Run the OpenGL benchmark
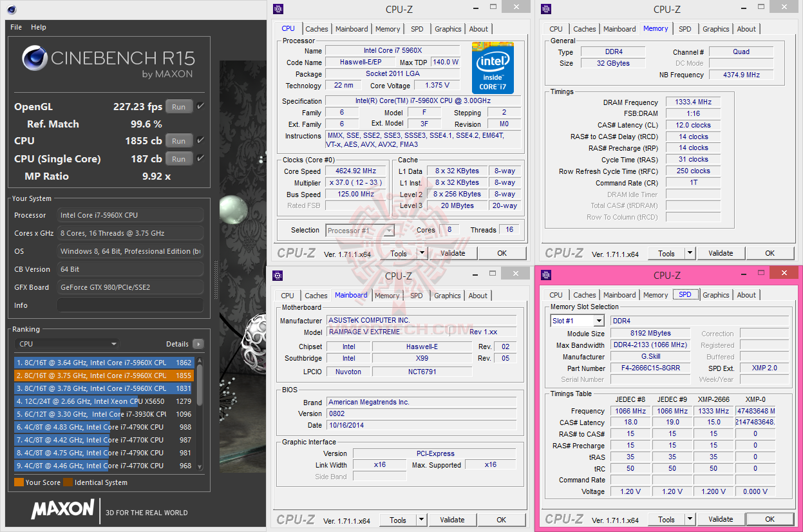This screenshot has width=803, height=532. [x=179, y=107]
